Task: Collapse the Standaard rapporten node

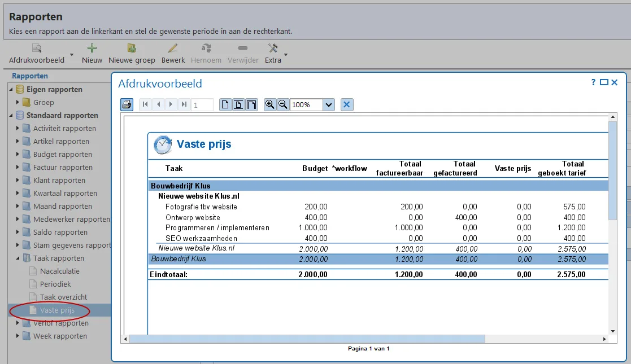Action: pos(11,115)
